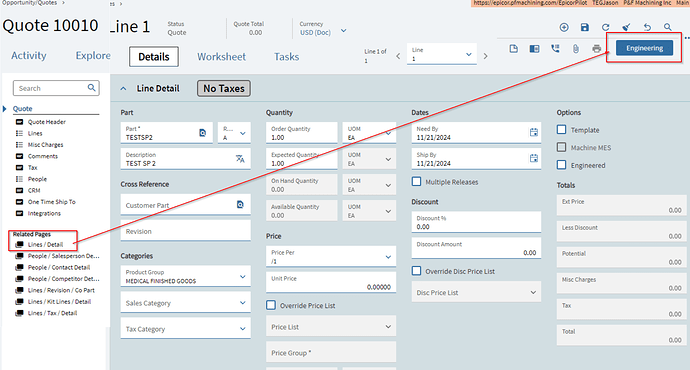Open translation icon in Description field

coord(240,159)
